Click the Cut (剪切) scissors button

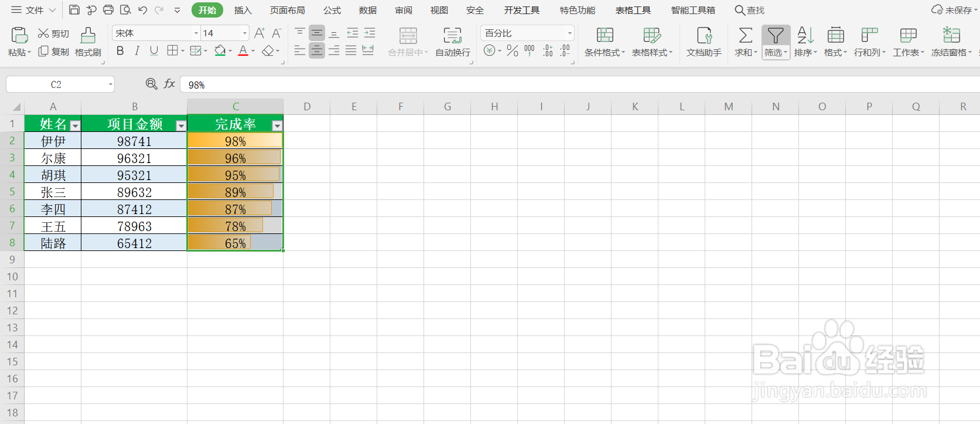point(53,33)
